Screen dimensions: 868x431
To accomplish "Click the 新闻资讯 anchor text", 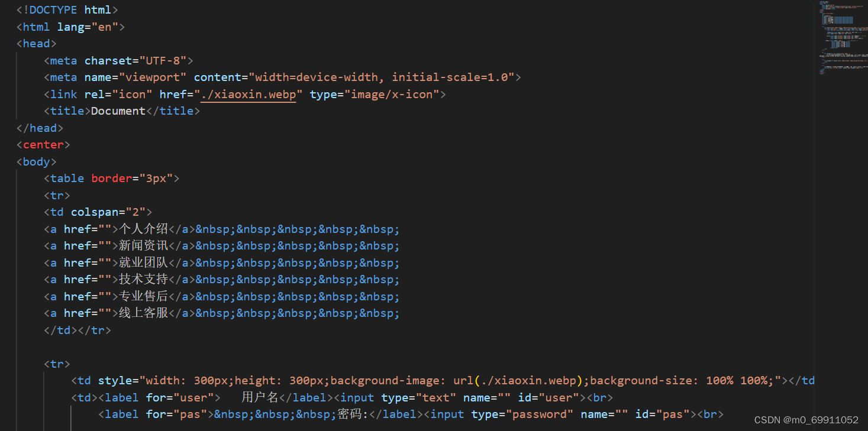I will click(144, 245).
